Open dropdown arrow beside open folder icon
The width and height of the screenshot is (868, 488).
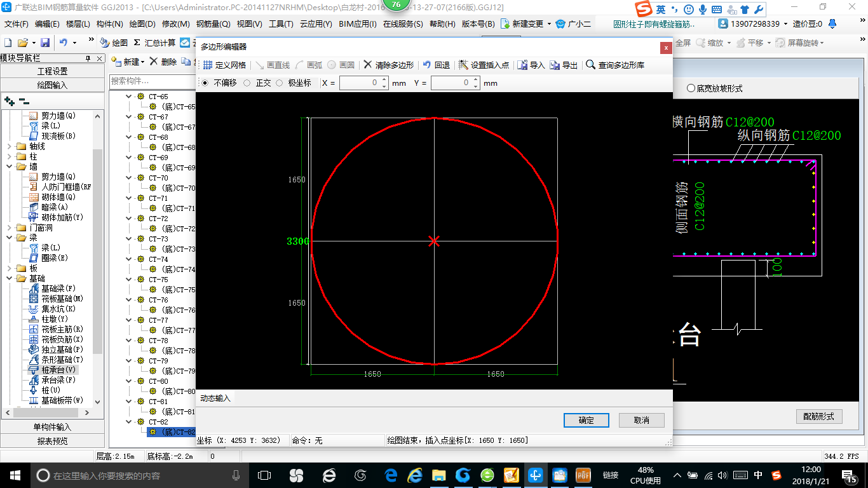point(32,43)
